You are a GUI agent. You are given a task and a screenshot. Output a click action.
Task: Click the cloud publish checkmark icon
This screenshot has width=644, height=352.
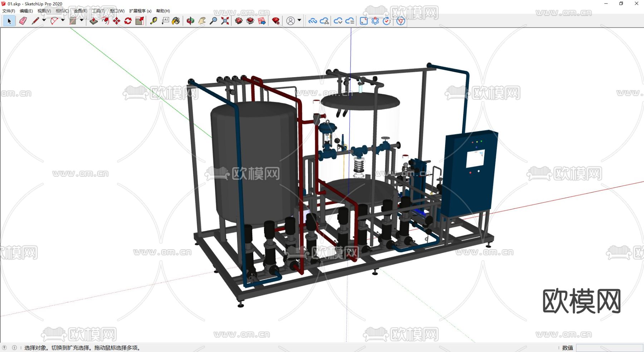338,21
